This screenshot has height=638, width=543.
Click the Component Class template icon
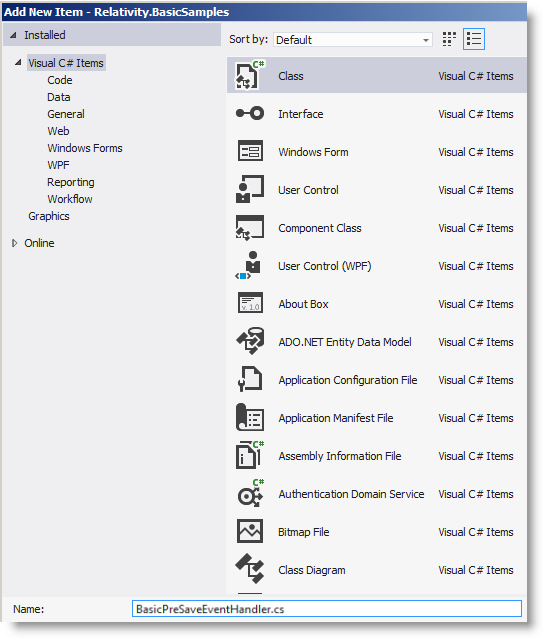[250, 227]
